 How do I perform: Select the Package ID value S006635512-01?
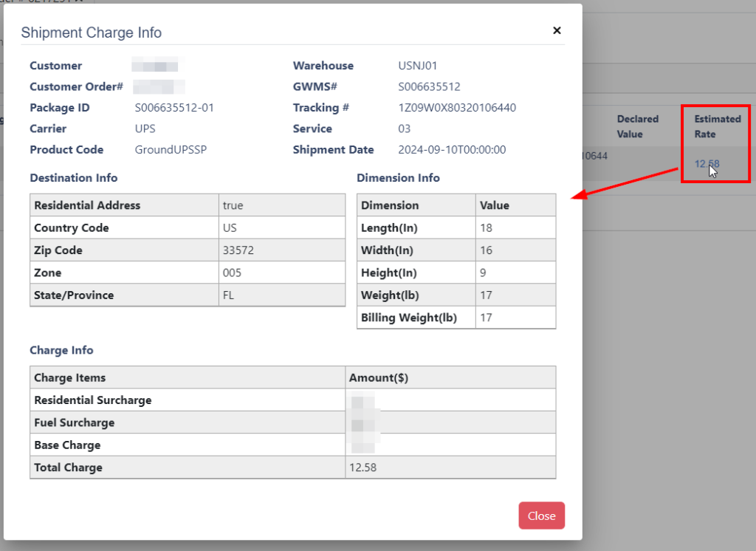click(174, 108)
